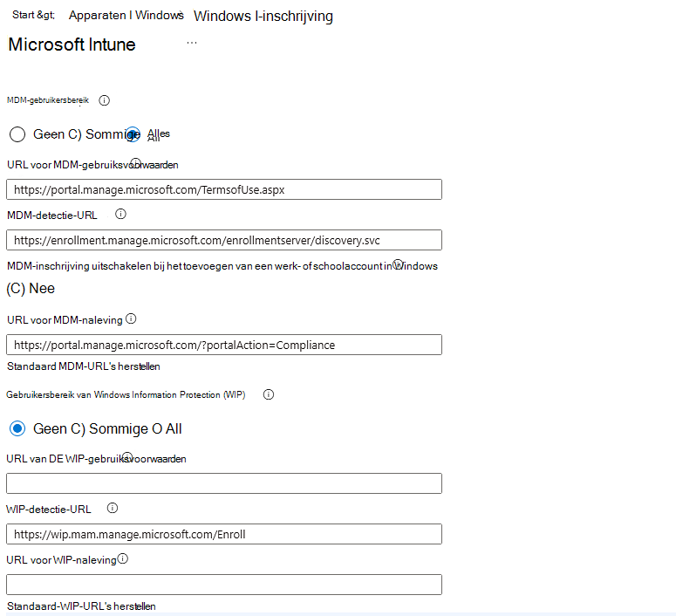This screenshot has height=616, width=676.
Task: Show info for URL voor MDM-gebruiksvoorwaarden
Action: tap(135, 163)
